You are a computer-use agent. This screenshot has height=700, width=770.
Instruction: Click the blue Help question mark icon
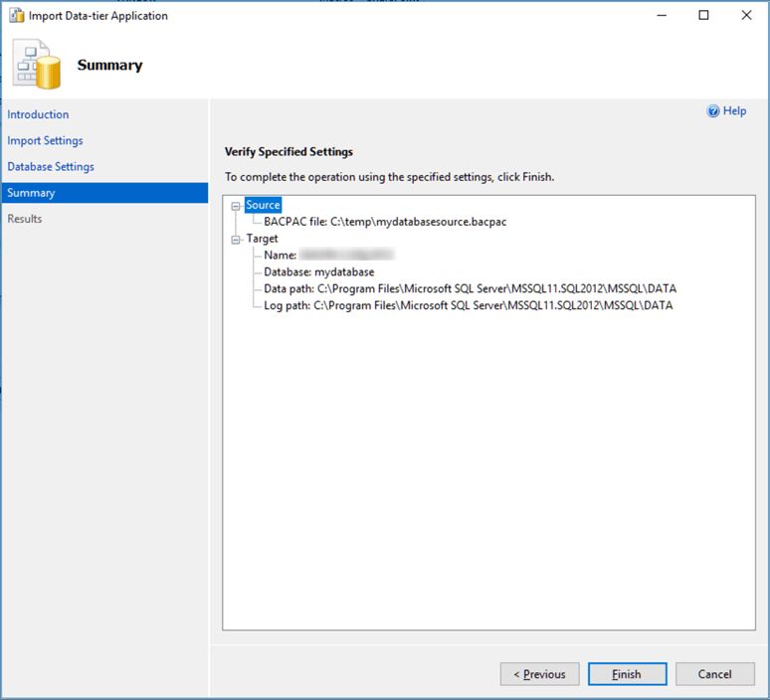point(712,111)
